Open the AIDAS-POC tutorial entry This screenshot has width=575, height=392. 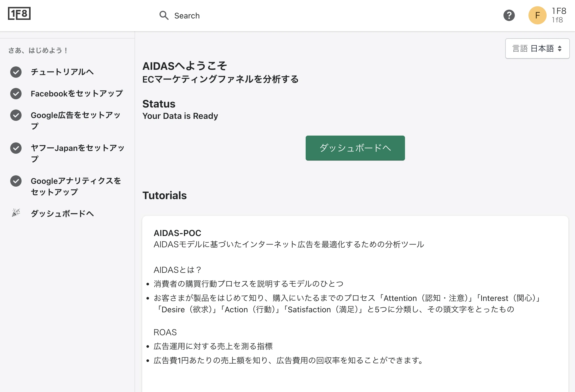[177, 233]
